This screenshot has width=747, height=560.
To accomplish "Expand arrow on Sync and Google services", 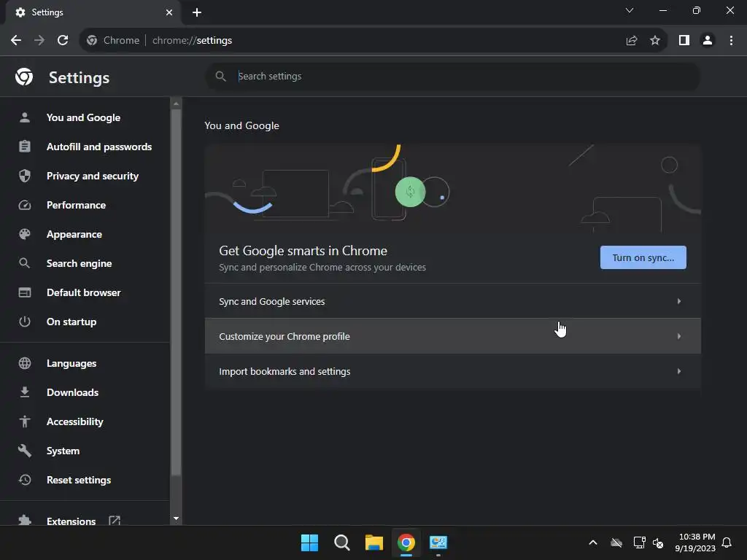I will click(679, 301).
